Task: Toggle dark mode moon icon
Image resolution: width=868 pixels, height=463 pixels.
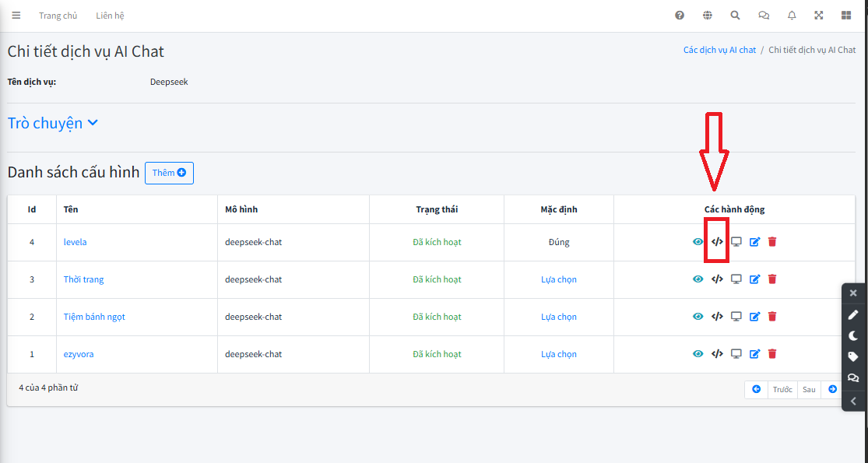Action: coord(853,335)
